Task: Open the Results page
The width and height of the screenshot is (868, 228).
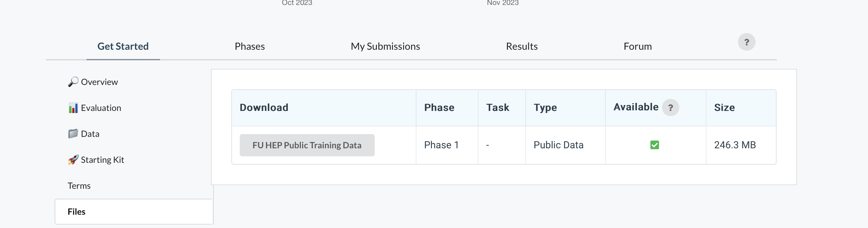Action: coord(522,46)
